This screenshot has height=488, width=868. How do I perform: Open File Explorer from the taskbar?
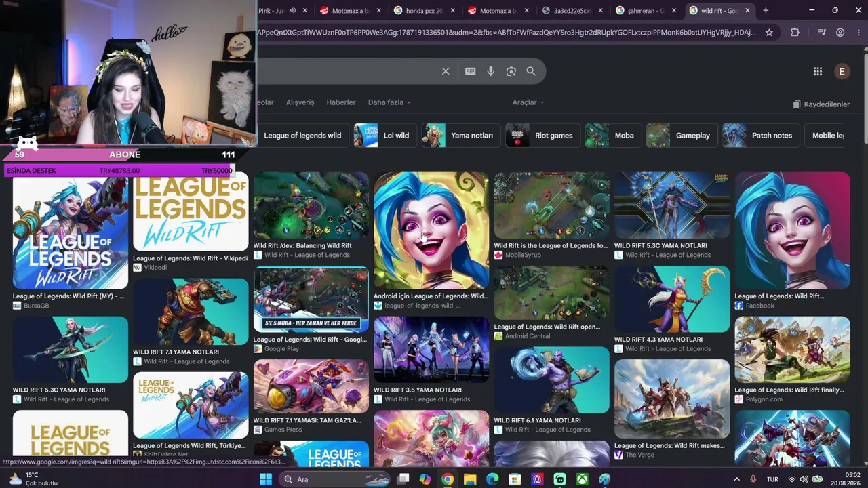pos(470,479)
